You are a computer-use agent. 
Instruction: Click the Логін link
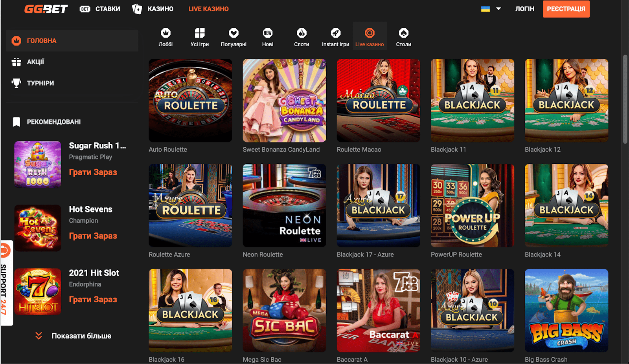point(524,9)
